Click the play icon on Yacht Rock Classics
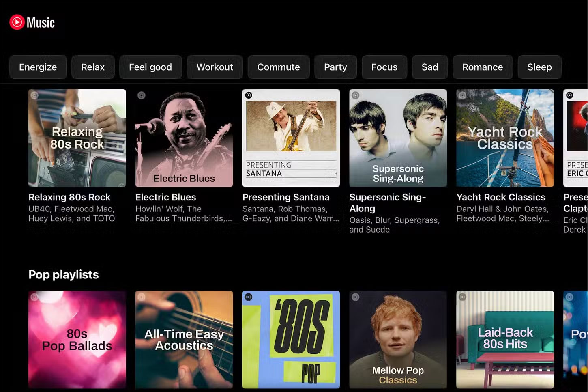The image size is (588, 392). click(462, 95)
